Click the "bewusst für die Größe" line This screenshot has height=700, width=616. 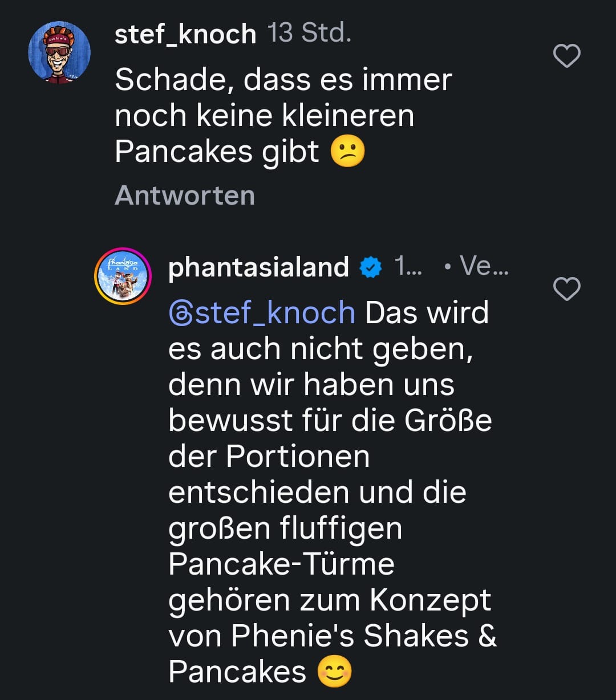pyautogui.click(x=330, y=421)
